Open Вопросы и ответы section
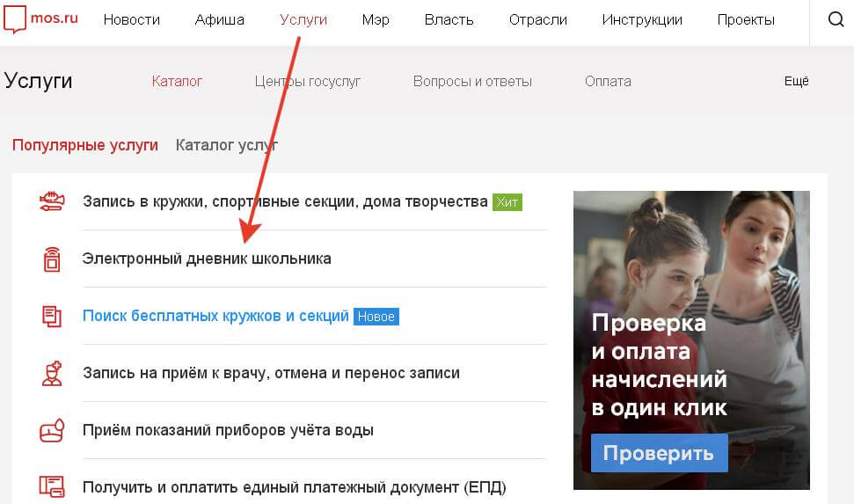Image resolution: width=854 pixels, height=504 pixels. (472, 81)
